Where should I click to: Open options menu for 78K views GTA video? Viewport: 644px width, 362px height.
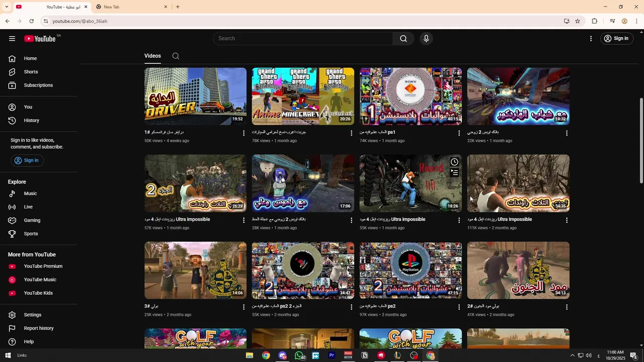(352, 133)
